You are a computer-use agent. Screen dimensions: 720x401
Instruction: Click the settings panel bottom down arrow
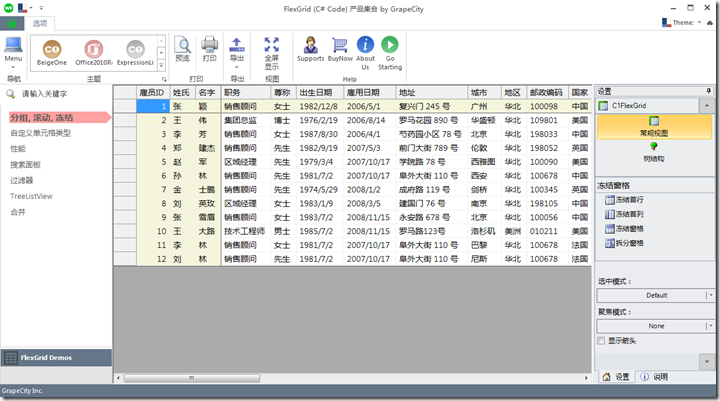tap(707, 361)
